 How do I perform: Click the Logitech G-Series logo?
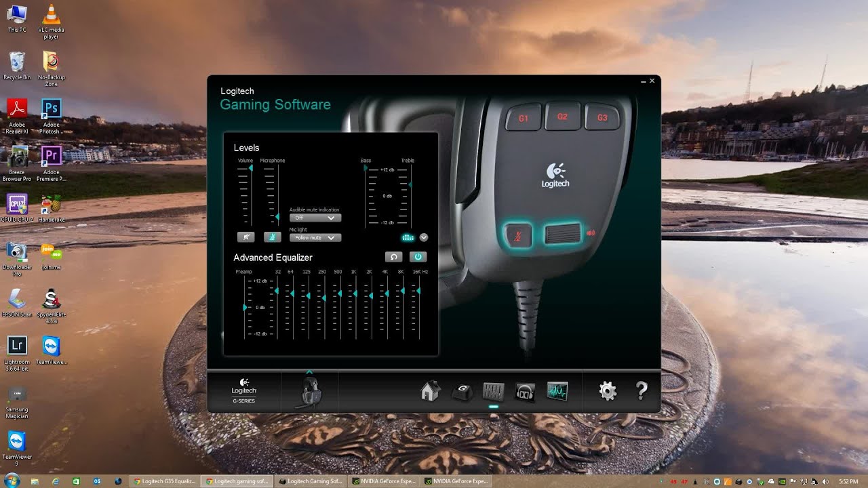pyautogui.click(x=244, y=390)
